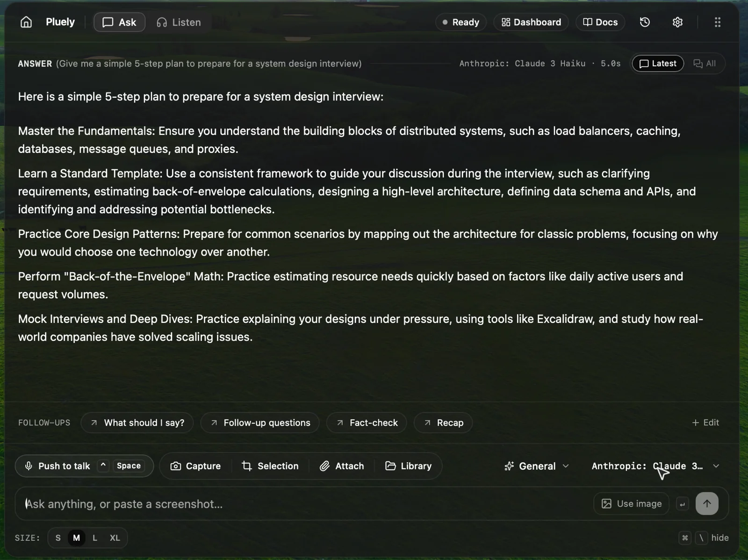The image size is (748, 560).
Task: Choose the Selection crop tool
Action: 270,466
